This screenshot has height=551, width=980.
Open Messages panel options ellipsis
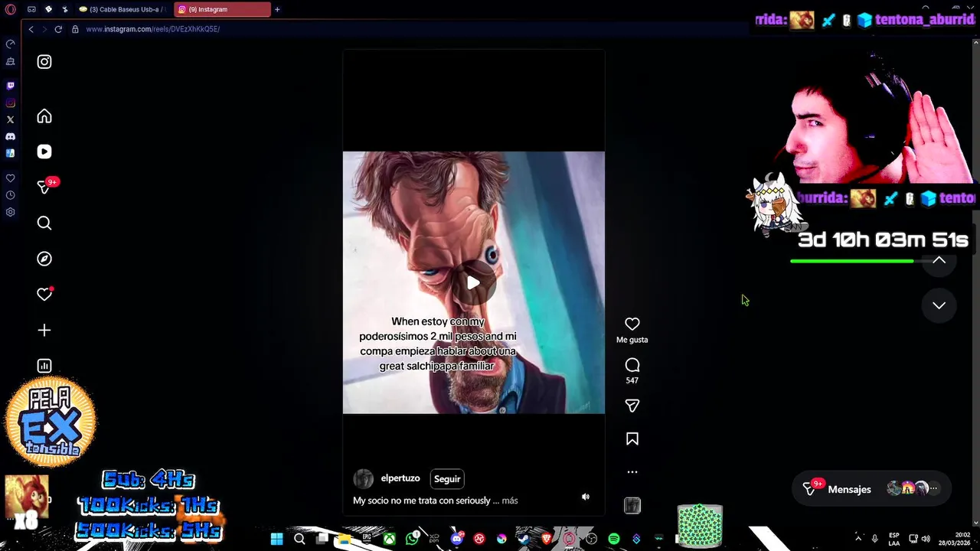933,488
